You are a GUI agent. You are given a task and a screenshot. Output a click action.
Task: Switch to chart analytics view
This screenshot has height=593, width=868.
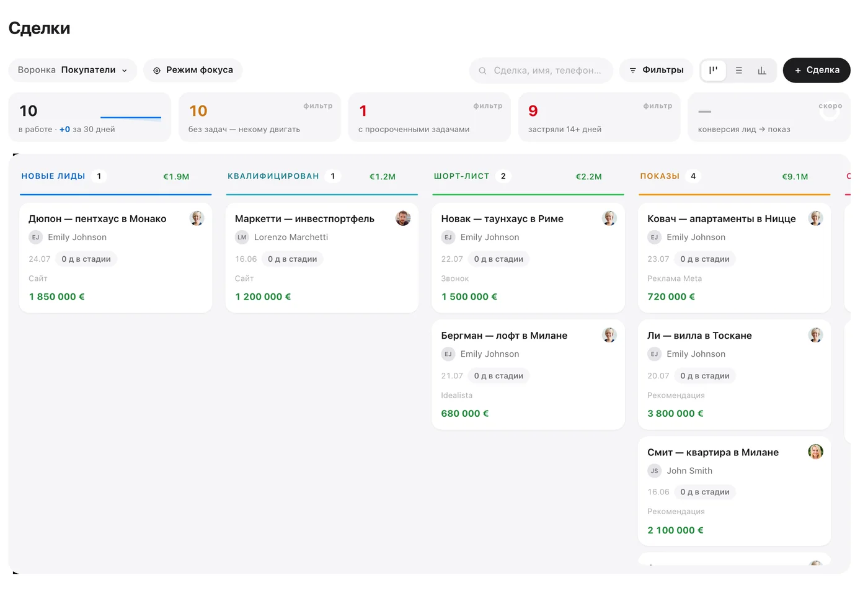(x=762, y=70)
